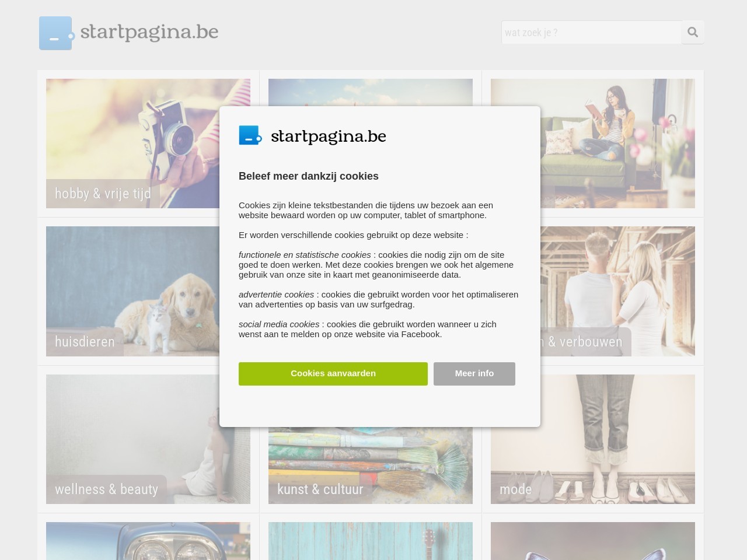The width and height of the screenshot is (747, 560).
Task: Click the Cookies aanvaarden button
Action: pos(333,373)
